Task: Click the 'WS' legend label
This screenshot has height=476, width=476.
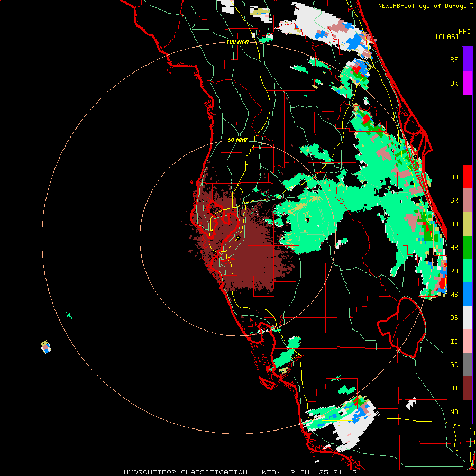Action: click(x=454, y=295)
